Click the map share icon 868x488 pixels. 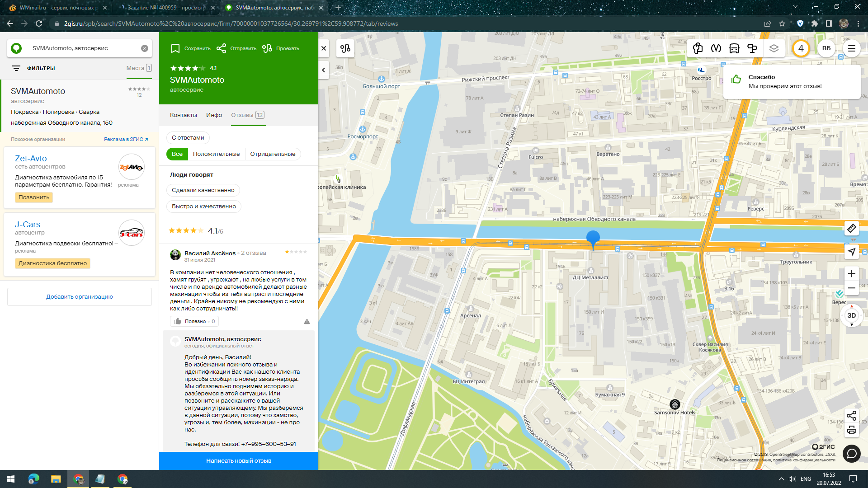tap(852, 416)
